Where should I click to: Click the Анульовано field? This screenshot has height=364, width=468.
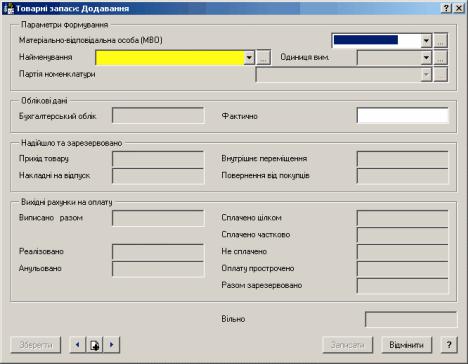[158, 269]
